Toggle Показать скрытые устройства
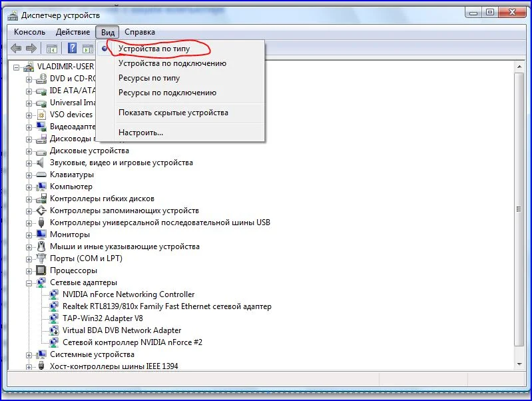 pyautogui.click(x=180, y=113)
